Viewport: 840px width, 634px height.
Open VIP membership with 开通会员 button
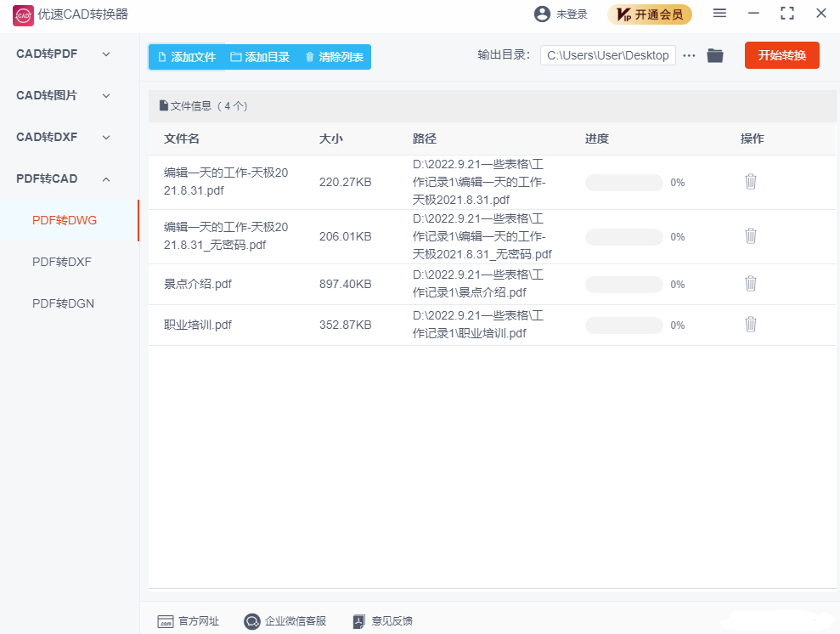coord(650,14)
